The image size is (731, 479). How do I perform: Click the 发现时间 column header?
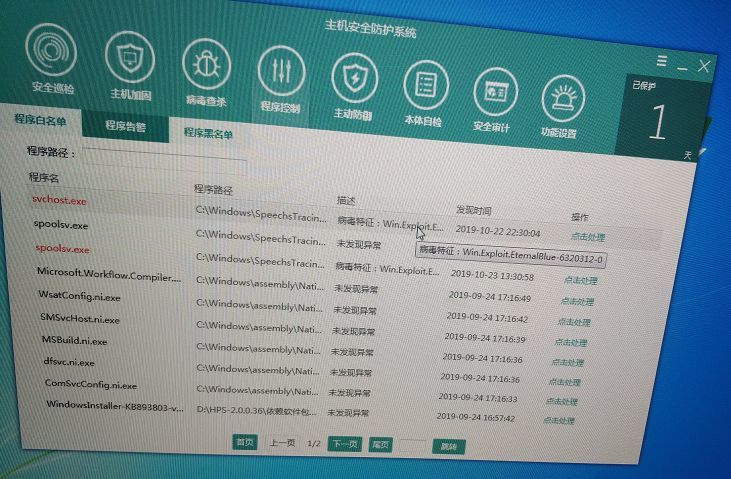pos(474,210)
